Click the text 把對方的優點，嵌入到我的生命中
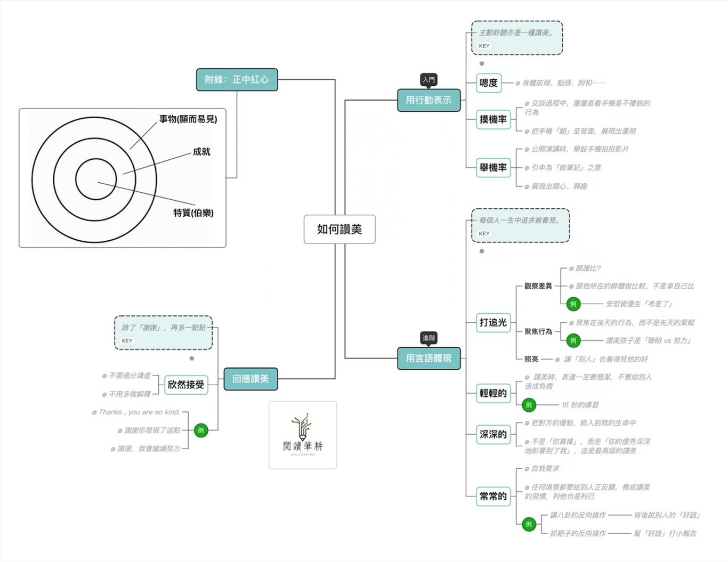This screenshot has height=562, width=728. point(584,423)
